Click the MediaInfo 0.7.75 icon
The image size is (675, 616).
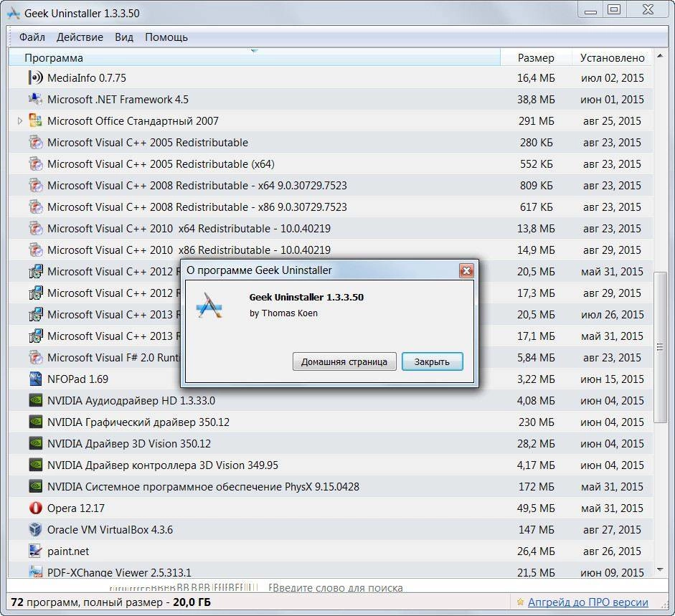pos(36,78)
